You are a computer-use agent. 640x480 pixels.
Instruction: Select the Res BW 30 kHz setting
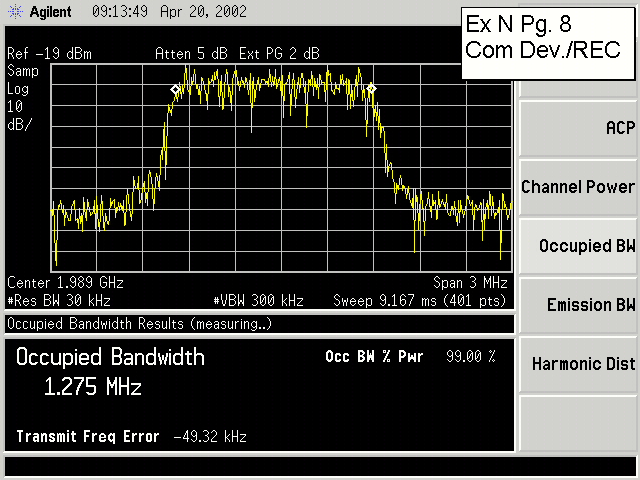[58, 300]
